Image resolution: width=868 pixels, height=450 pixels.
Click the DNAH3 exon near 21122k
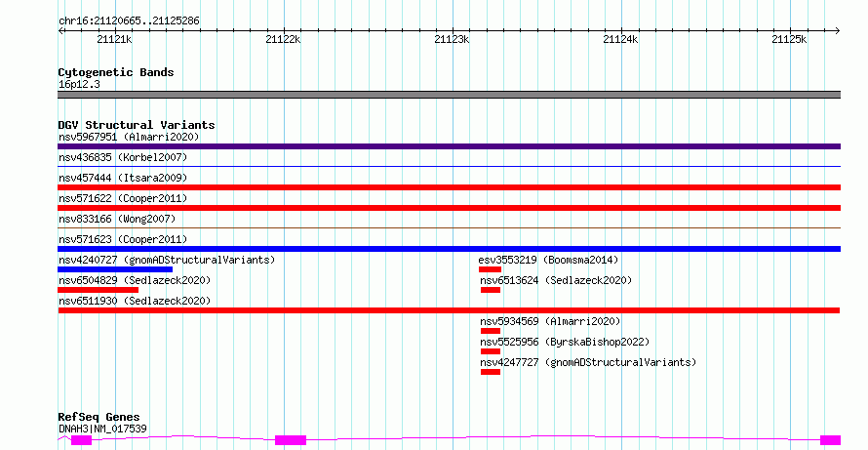291,440
